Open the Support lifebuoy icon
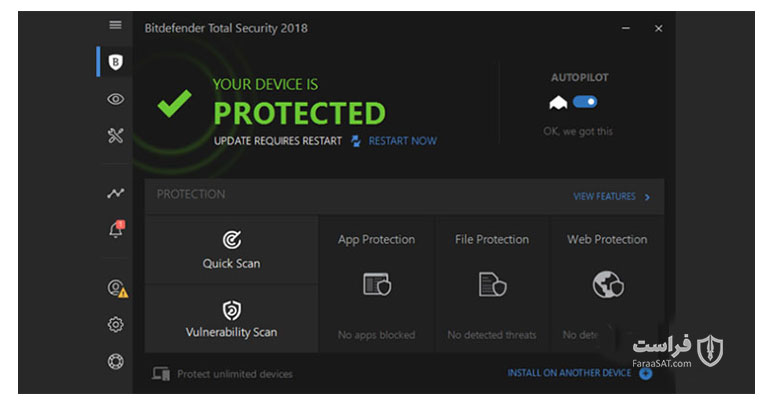 115,361
